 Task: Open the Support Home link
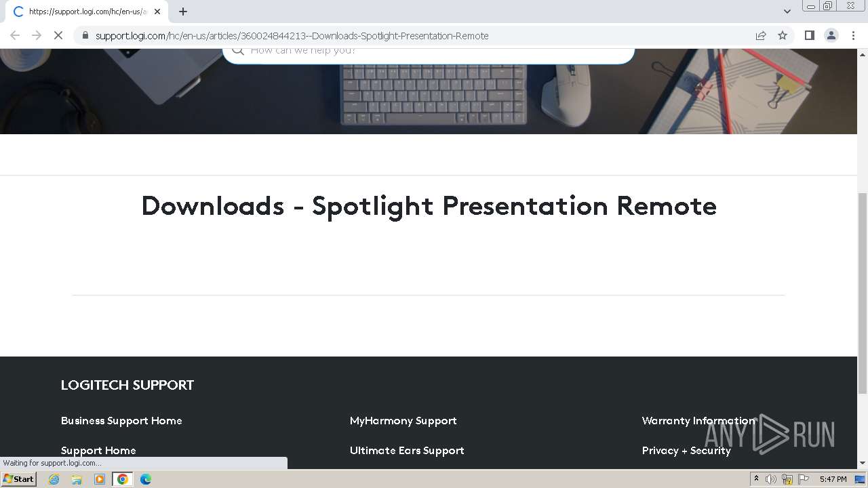pos(98,451)
